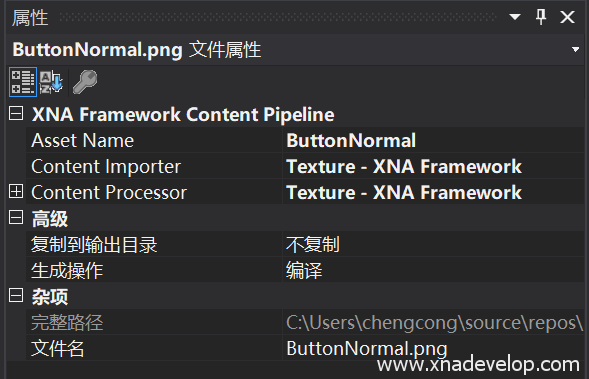The height and width of the screenshot is (379, 589).
Task: Select the Asset Name property row
Action: click(x=304, y=140)
